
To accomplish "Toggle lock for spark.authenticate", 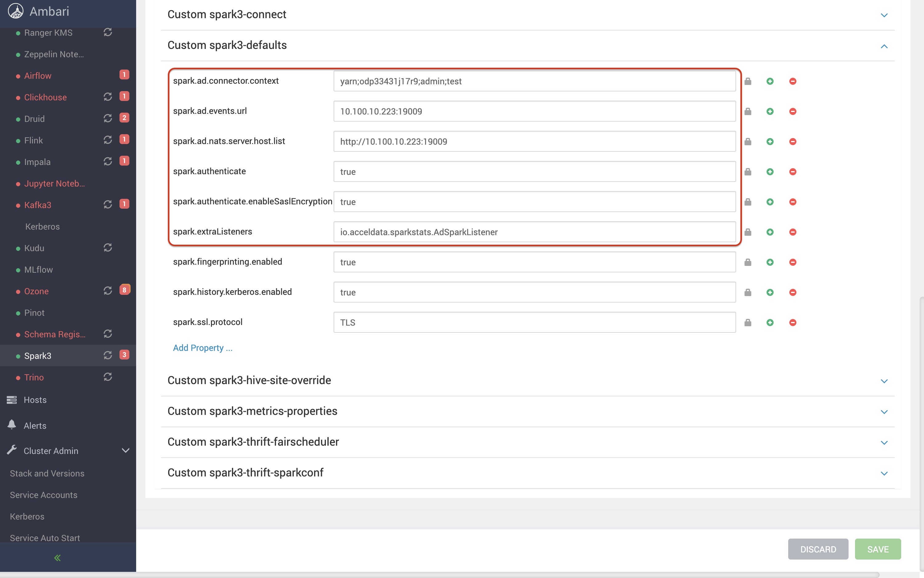I will [x=748, y=172].
